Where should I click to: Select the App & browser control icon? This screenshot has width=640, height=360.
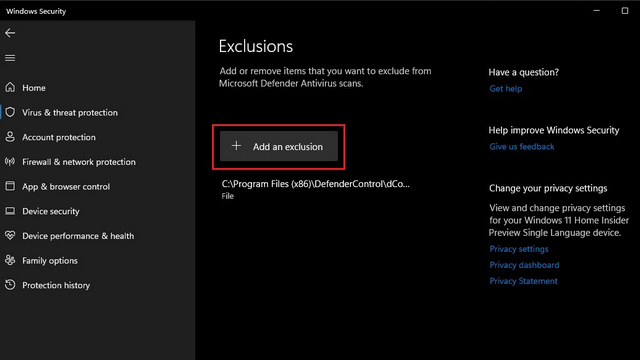coord(10,186)
